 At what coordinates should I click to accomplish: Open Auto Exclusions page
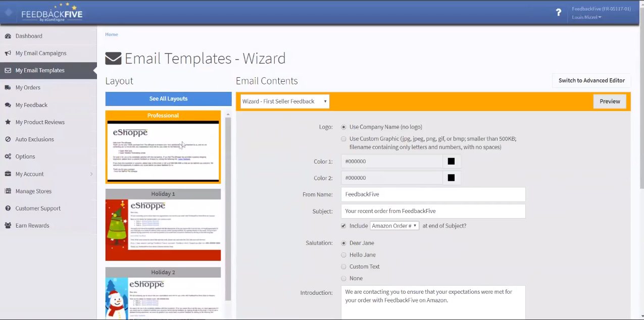coord(34,139)
